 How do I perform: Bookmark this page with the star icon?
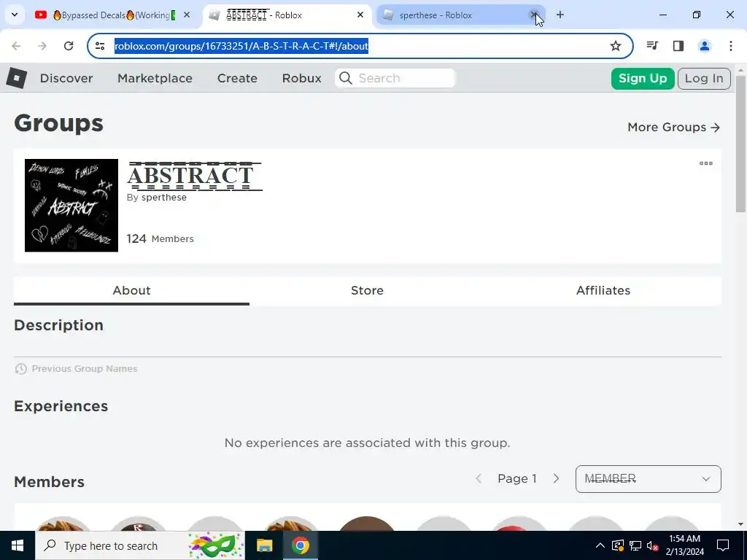pos(616,46)
